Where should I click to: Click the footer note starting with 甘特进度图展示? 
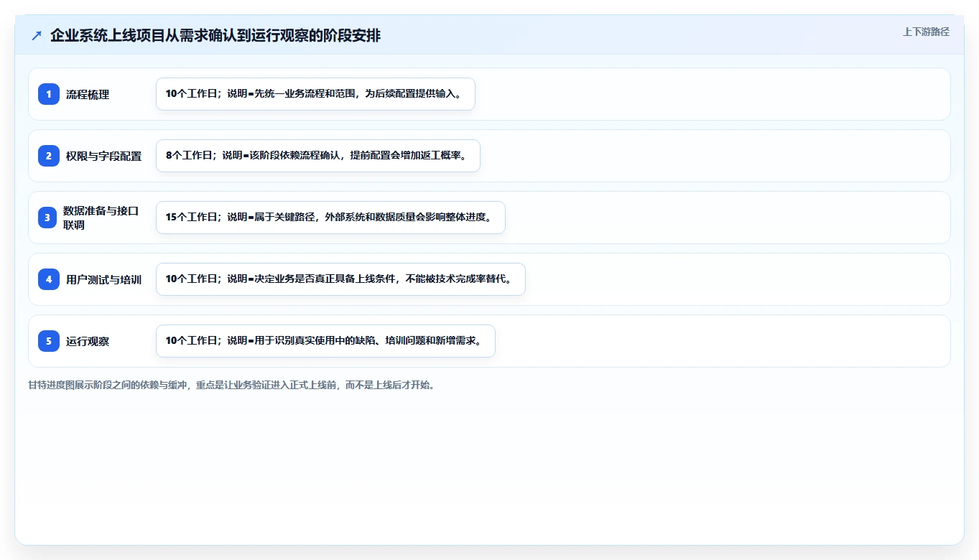point(231,385)
